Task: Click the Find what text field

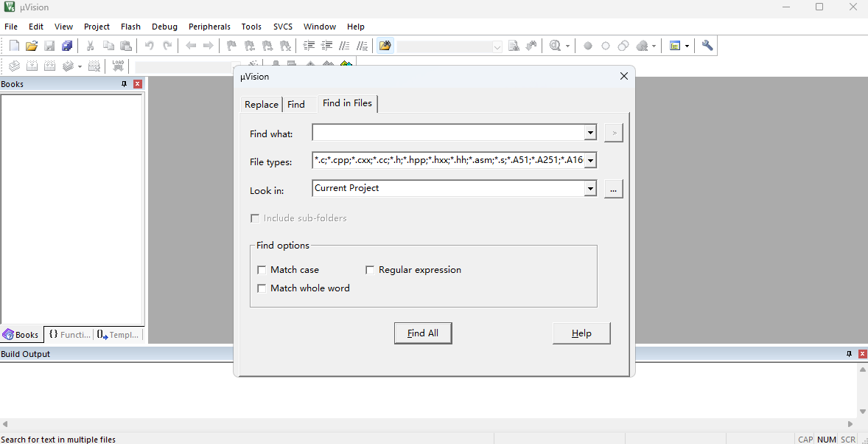Action: point(447,133)
